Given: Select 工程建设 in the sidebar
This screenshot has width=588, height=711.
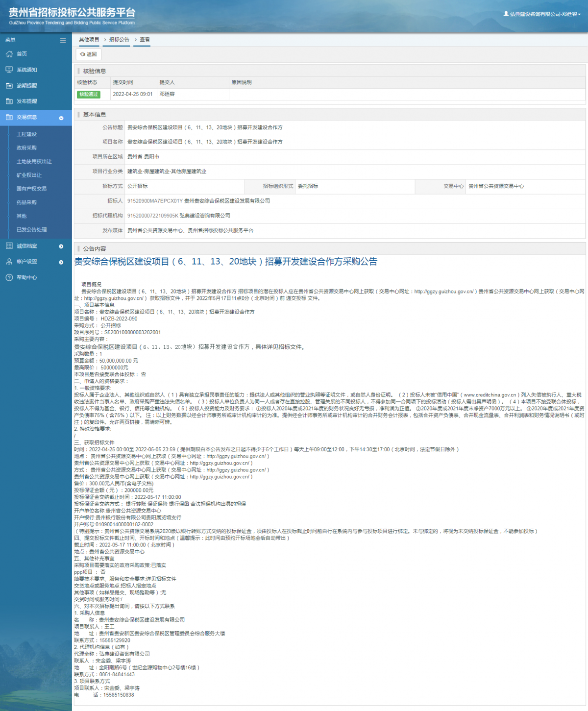Looking at the screenshot, I should [x=26, y=134].
